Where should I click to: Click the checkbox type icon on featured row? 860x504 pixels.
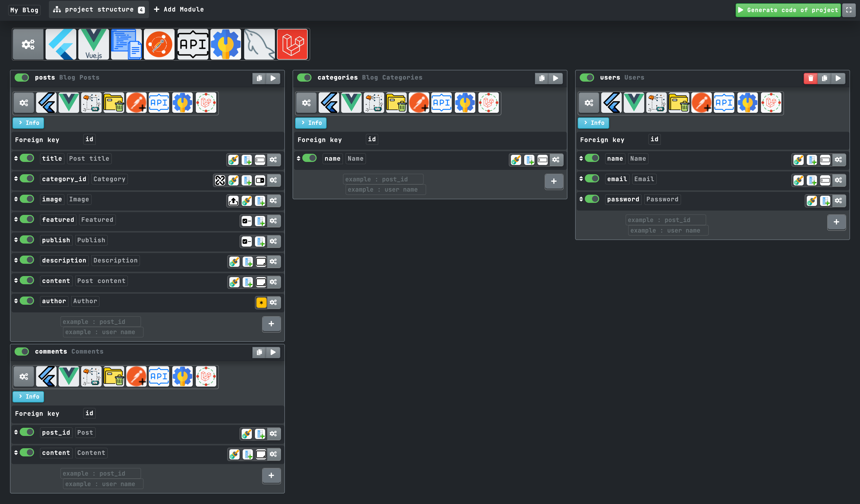[247, 221]
